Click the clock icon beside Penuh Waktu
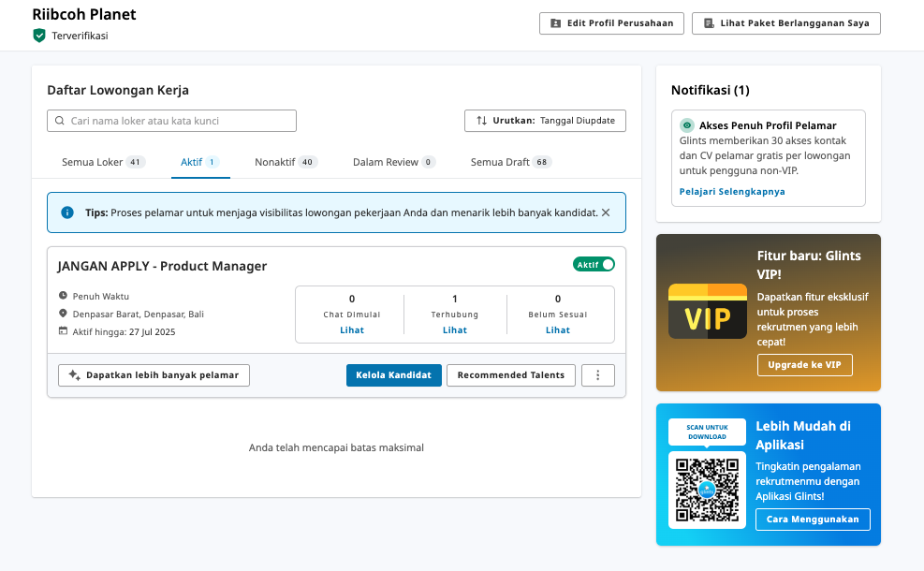 63,296
